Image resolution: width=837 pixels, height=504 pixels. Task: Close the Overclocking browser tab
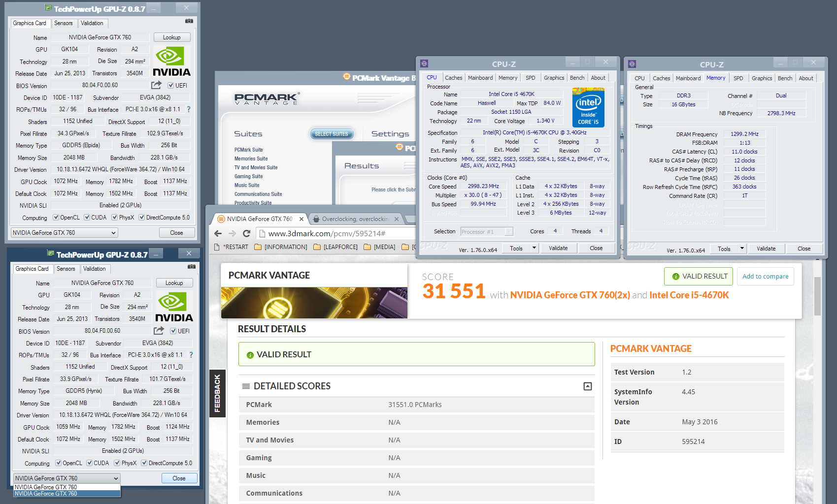pos(397,219)
